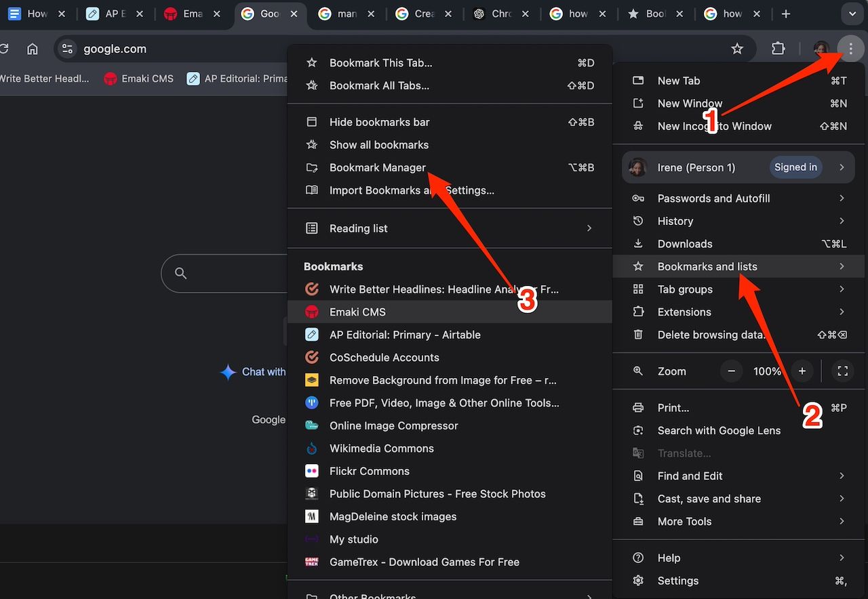Expand Tab groups submenu
Image resolution: width=868 pixels, height=599 pixels.
739,289
